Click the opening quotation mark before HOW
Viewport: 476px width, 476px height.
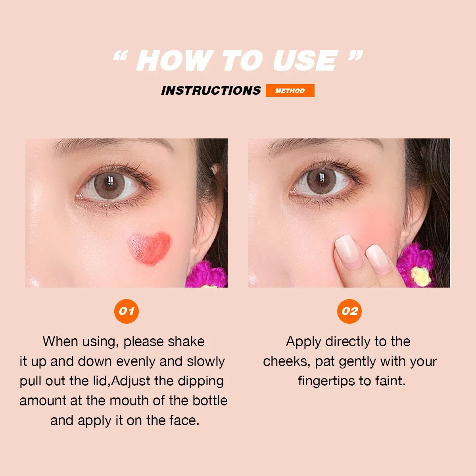tap(119, 57)
